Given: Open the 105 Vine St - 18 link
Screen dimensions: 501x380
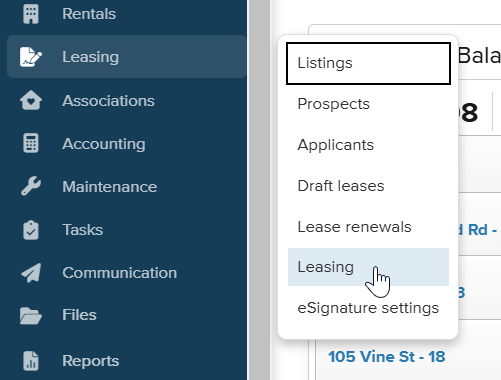Looking at the screenshot, I should coord(387,357).
